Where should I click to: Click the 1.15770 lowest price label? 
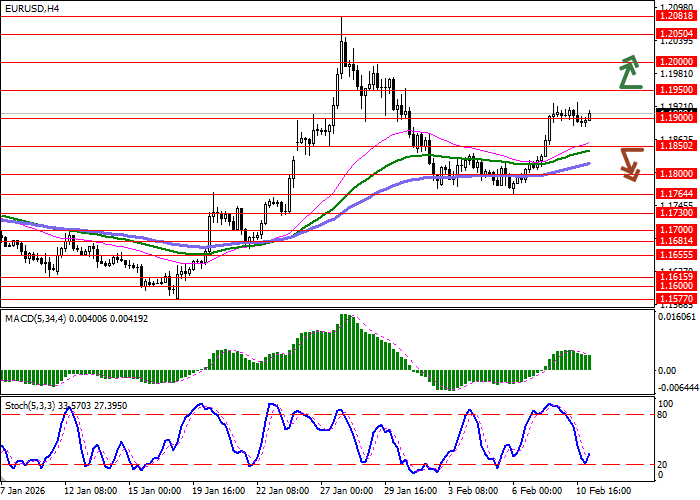click(x=677, y=298)
